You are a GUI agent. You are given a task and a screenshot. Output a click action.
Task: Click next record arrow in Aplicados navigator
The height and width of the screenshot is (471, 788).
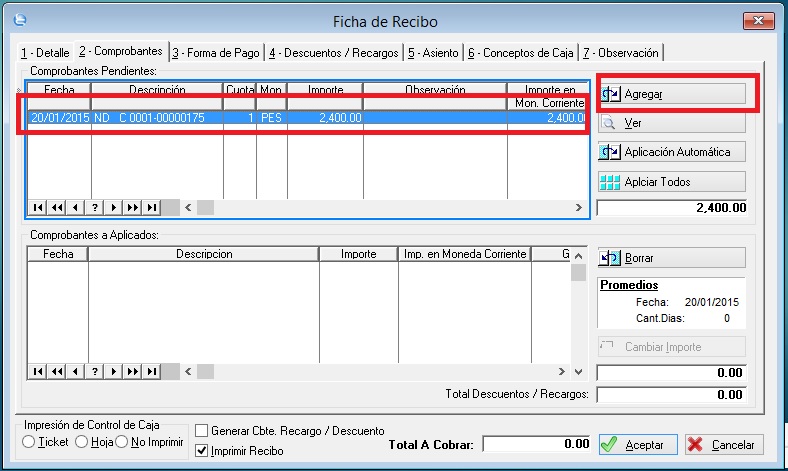coord(114,371)
